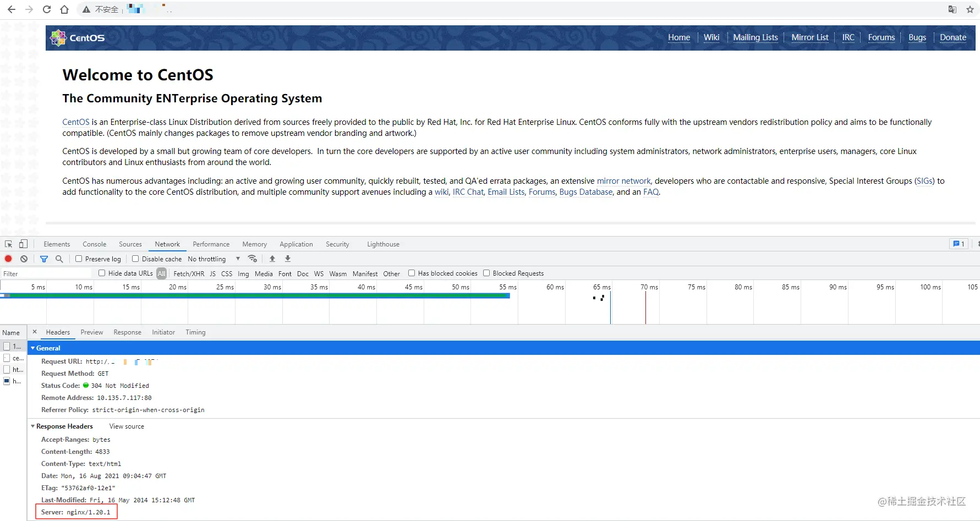Viewport: 980px width, 521px height.
Task: Select the Network tab
Action: point(167,244)
